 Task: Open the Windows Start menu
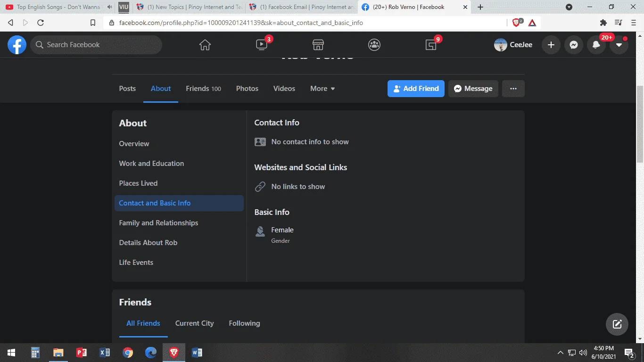(11, 353)
